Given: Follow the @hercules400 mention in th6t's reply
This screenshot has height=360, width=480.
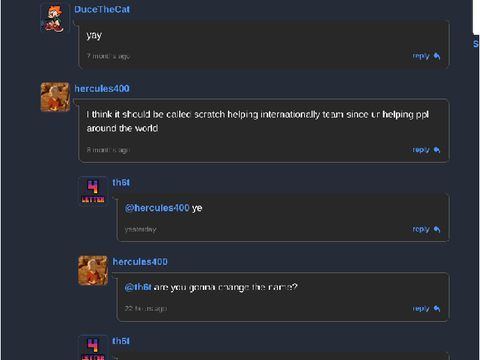Looking at the screenshot, I should 157,208.
